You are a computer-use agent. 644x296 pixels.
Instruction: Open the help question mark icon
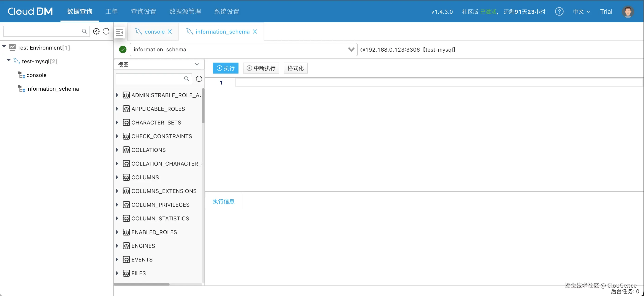(x=559, y=11)
